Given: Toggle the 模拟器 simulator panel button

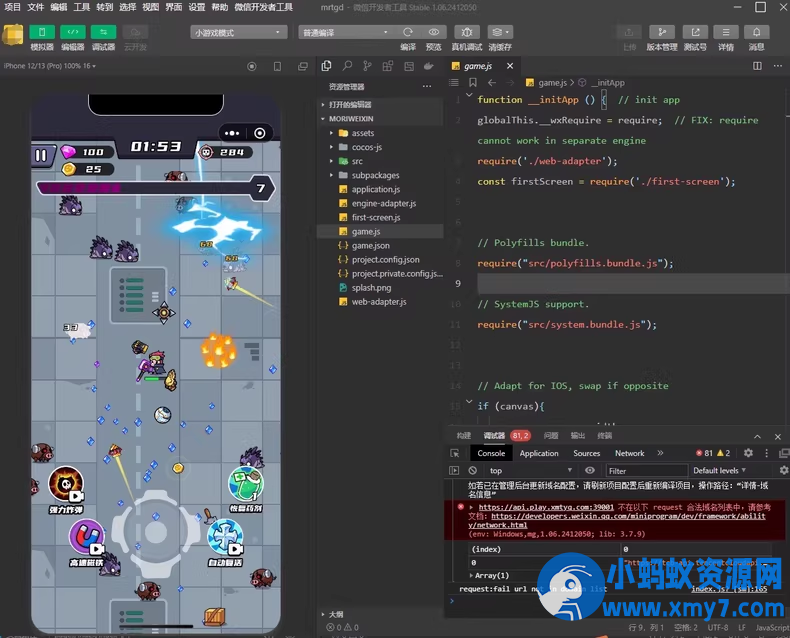Looking at the screenshot, I should pos(42,32).
